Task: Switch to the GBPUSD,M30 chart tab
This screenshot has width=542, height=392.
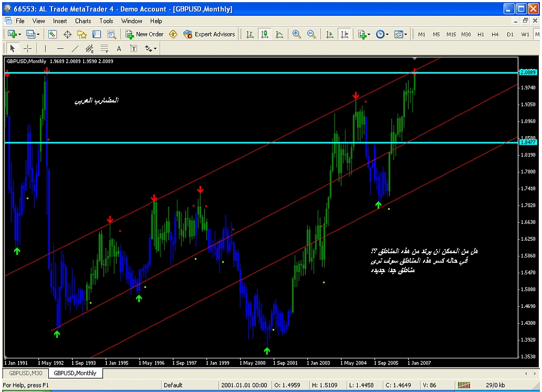Action: click(x=24, y=373)
